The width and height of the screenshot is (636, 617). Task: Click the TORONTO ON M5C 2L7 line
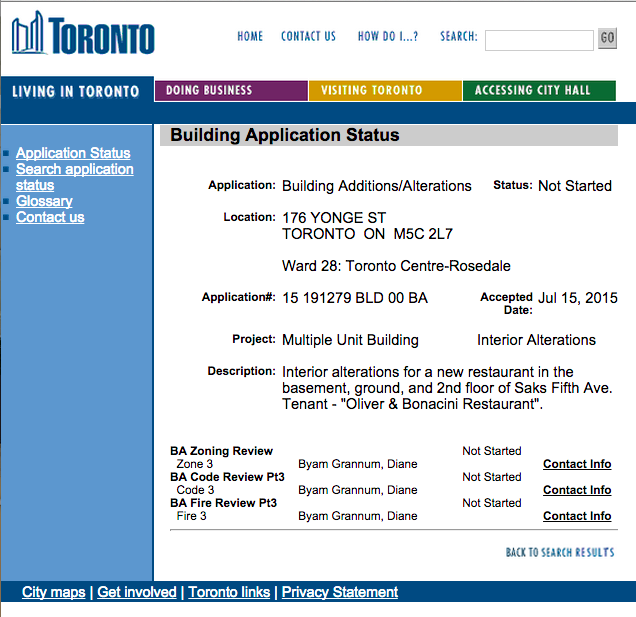[367, 234]
